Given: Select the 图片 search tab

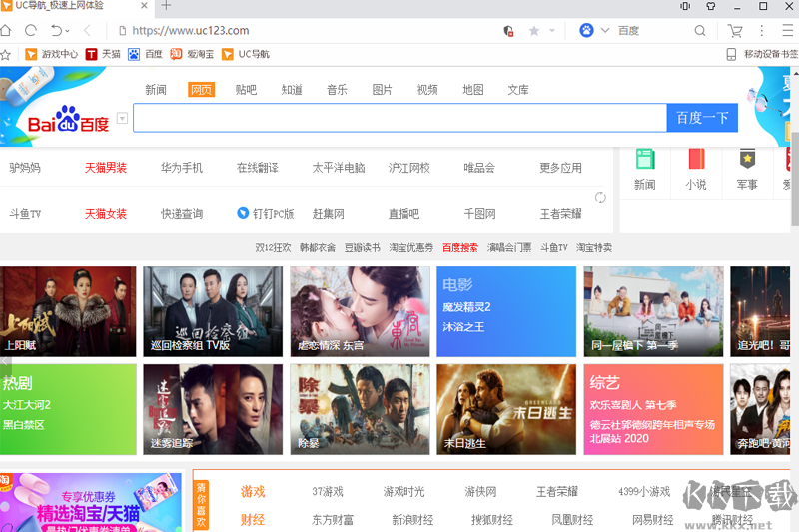Looking at the screenshot, I should coord(383,90).
